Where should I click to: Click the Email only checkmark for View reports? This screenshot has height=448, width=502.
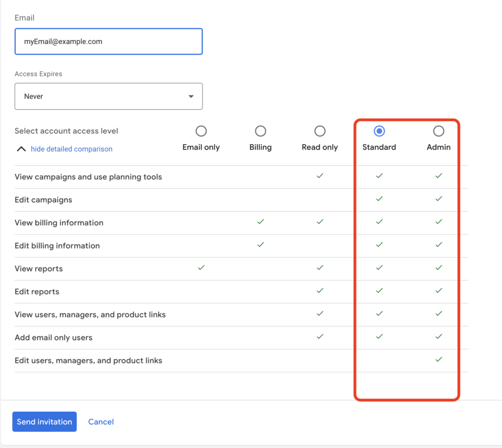[201, 268]
